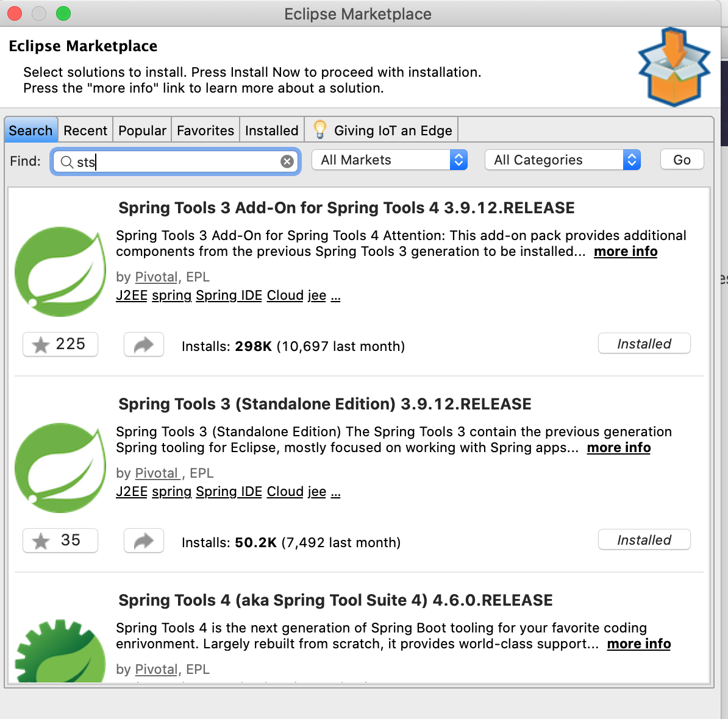Click J2EE tag under Standalone Edition
The width and height of the screenshot is (728, 719).
tap(131, 492)
